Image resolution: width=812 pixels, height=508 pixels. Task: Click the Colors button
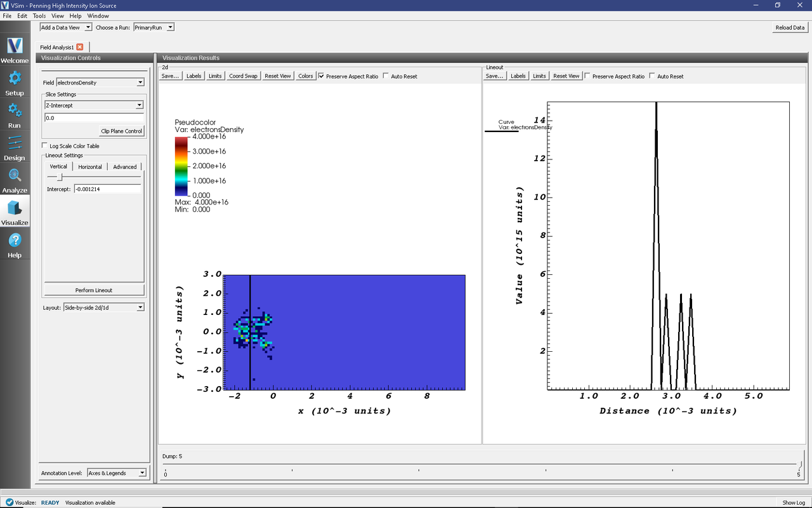pyautogui.click(x=306, y=76)
